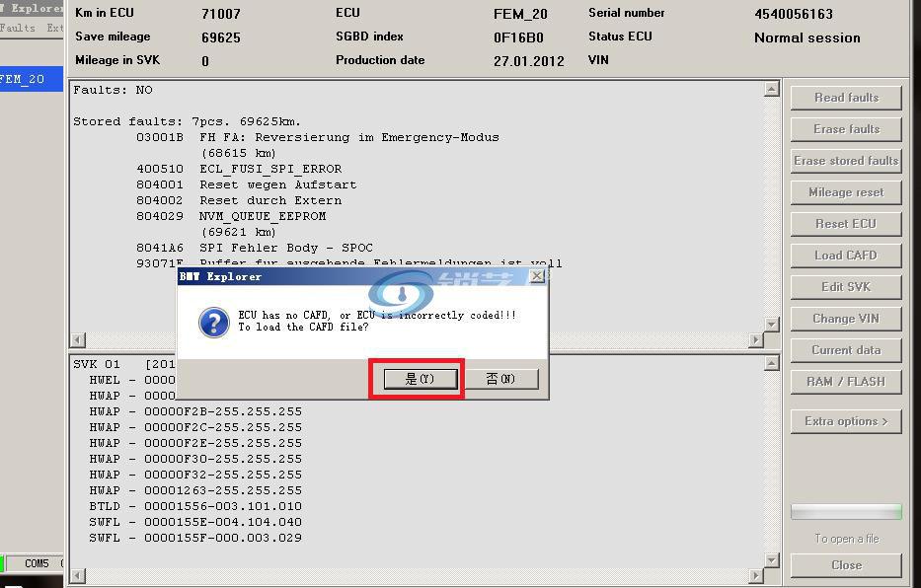Click the SVK pane scroll right arrow
921x588 pixels.
point(756,576)
